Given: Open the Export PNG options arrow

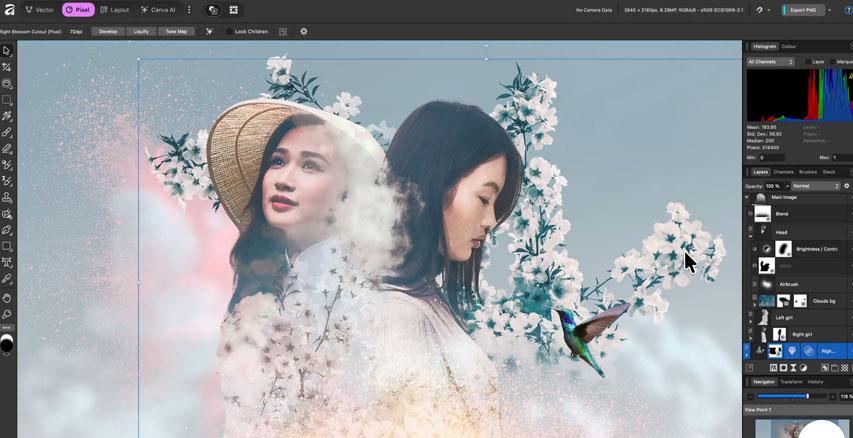Looking at the screenshot, I should (x=829, y=10).
